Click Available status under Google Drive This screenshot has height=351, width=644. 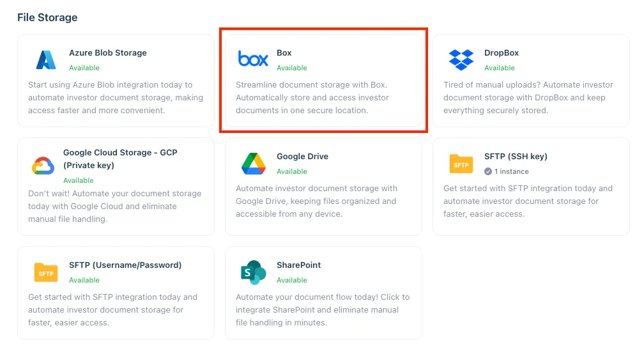click(x=291, y=171)
